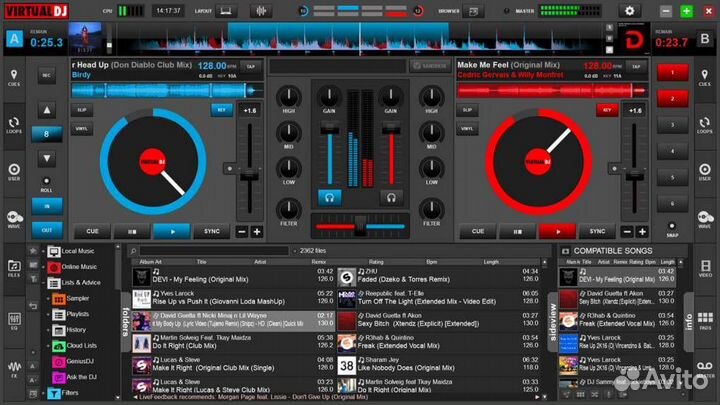Open the left deck LOOPS panel
Screen dimensions: 720x405
(14, 125)
